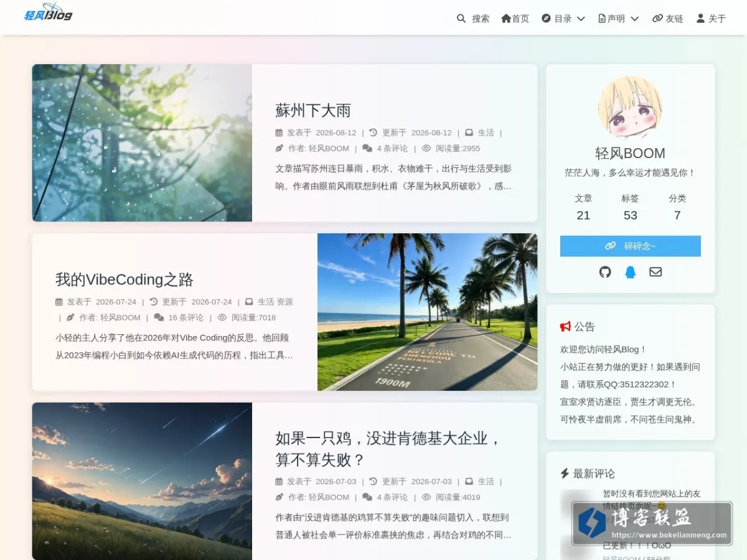The height and width of the screenshot is (560, 747).
Task: Select 资源 category on VibeCoding post
Action: click(x=284, y=302)
